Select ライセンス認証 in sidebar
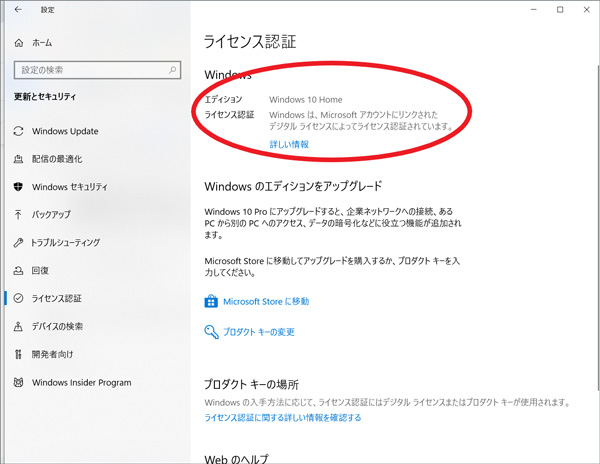600x464 pixels. 57,298
